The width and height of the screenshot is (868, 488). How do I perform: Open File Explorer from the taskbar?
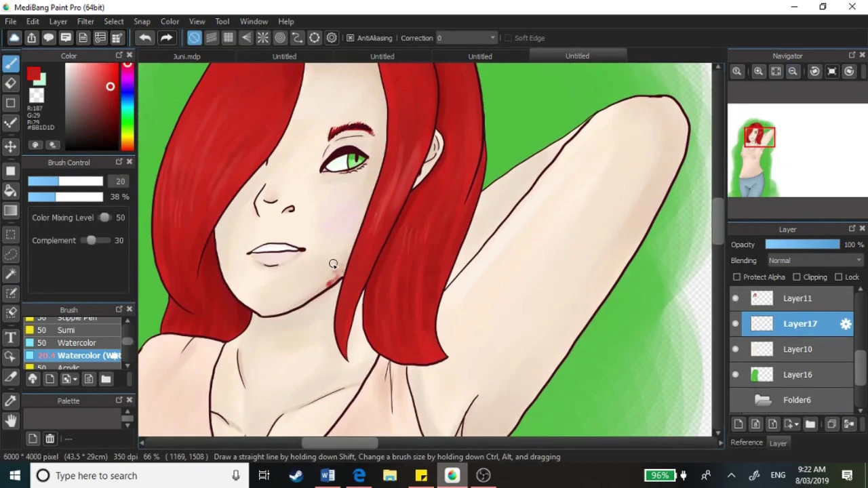(390, 476)
